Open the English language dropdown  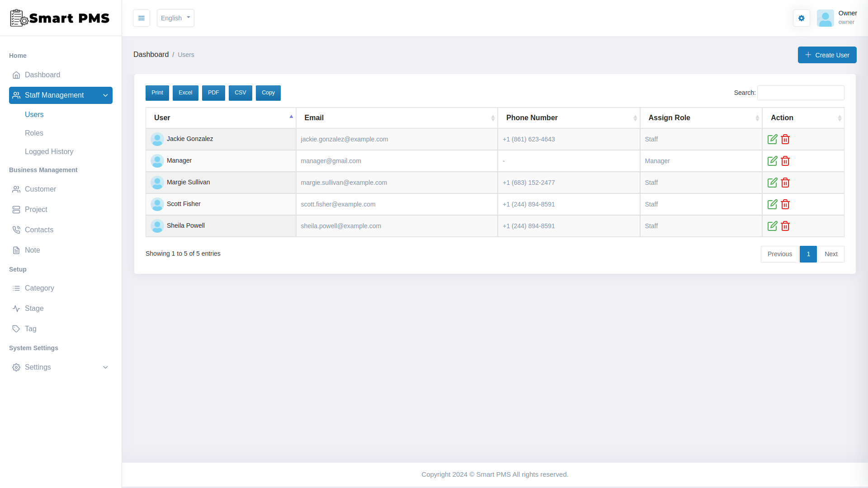coord(175,18)
